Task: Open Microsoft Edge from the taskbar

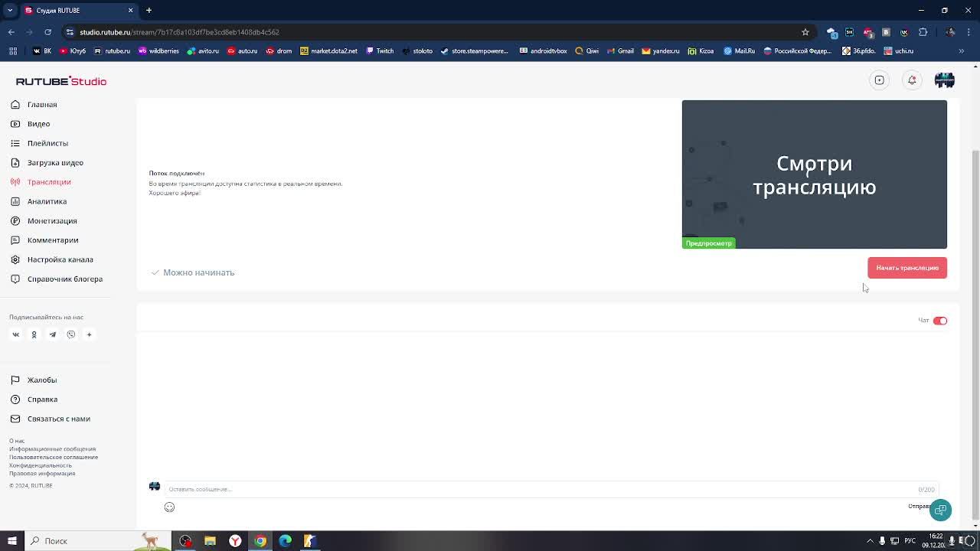Action: 285,541
